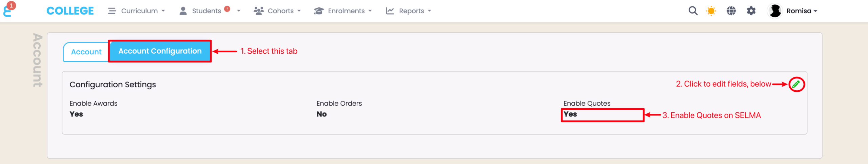Switch to the Account tab
Viewport: 868px width, 164px height.
86,52
